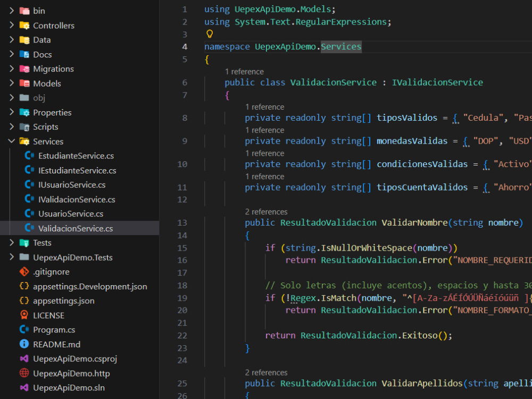Click "2 references" above ValidarNombre

[x=267, y=212]
